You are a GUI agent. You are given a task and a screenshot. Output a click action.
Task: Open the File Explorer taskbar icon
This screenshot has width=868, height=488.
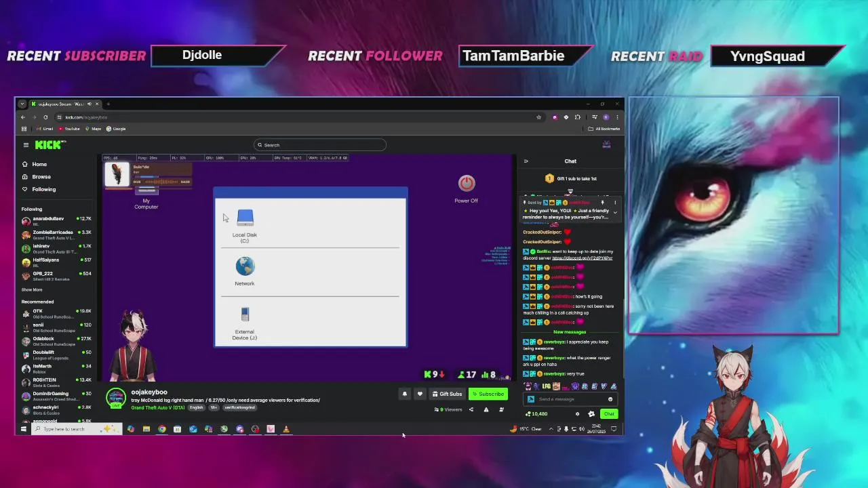(146, 429)
